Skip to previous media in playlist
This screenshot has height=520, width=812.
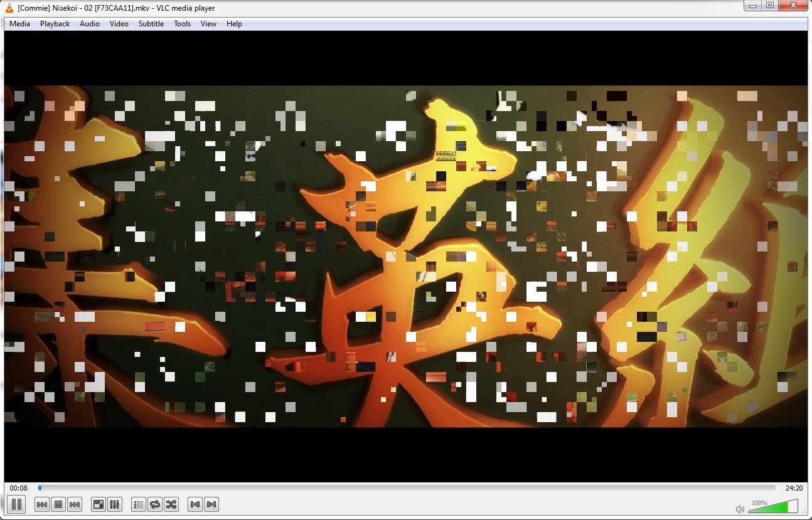point(42,504)
